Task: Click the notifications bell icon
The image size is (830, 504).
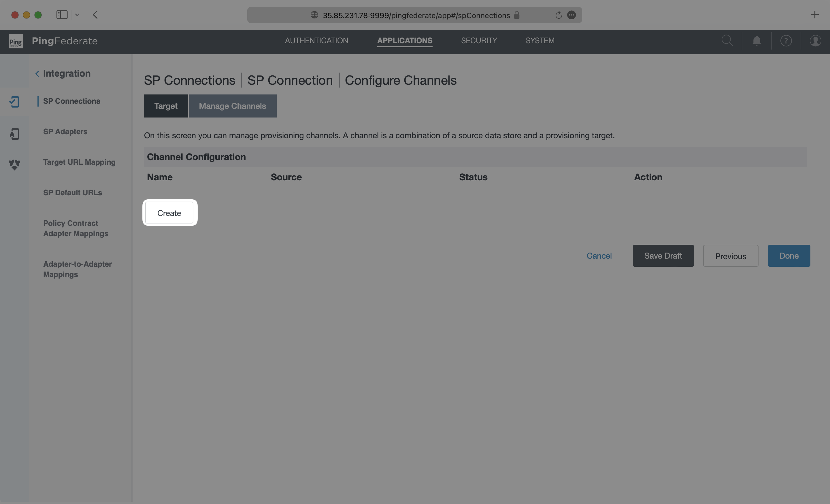Action: click(x=757, y=41)
